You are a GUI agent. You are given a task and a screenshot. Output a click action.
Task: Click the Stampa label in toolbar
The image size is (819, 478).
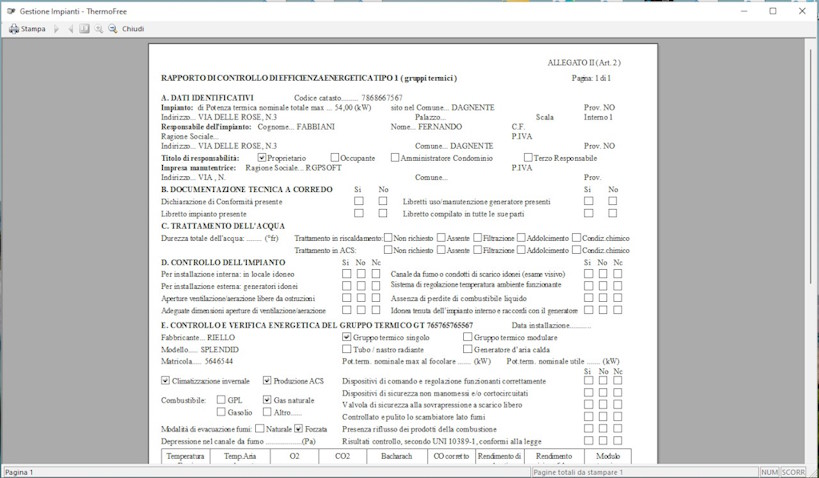tap(33, 29)
